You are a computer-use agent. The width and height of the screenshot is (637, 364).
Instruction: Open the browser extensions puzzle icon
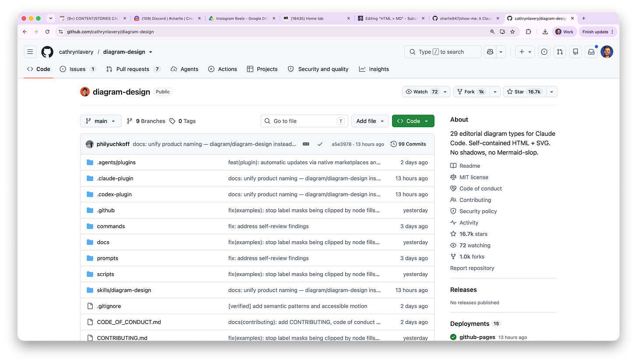(x=528, y=31)
